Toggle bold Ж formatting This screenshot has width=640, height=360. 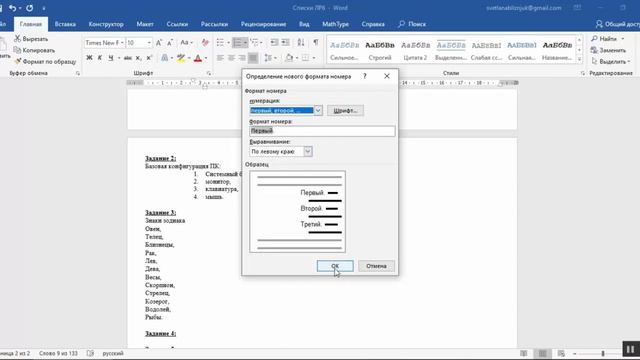point(89,58)
